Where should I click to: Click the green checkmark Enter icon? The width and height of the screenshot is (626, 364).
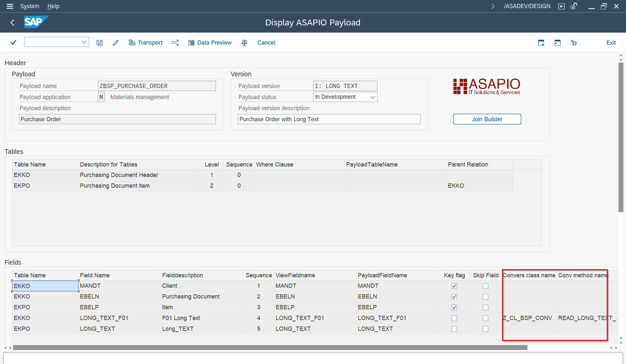click(13, 42)
